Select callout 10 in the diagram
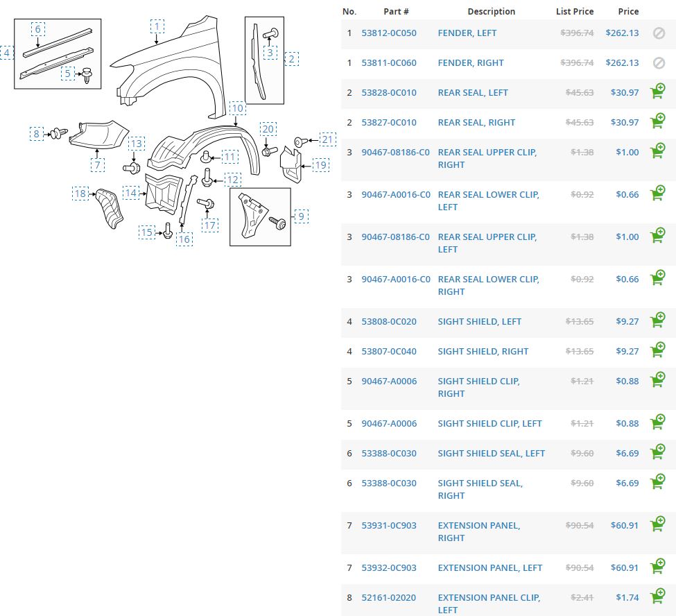Screen dimensions: 676x616 pyautogui.click(x=237, y=108)
